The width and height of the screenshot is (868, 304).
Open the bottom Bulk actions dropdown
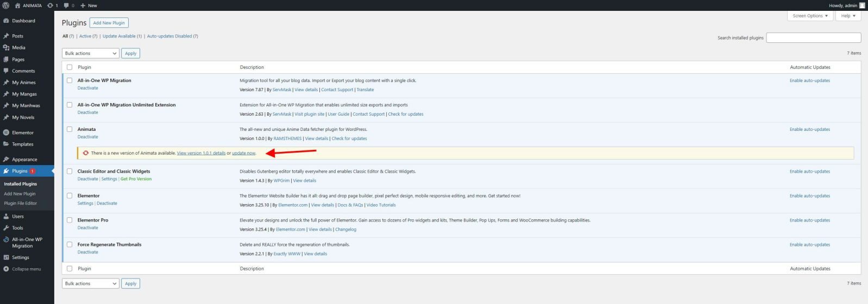(x=91, y=283)
